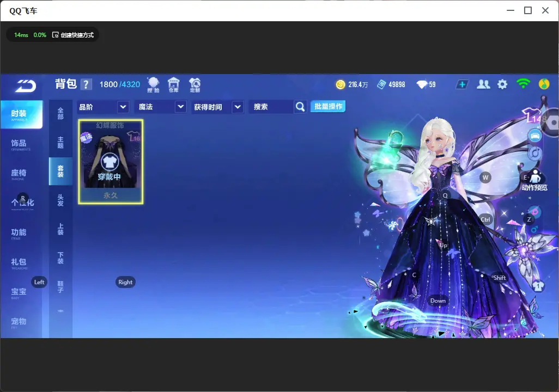Viewport: 559px width, 392px height.
Task: Click the 批量操作 batch operation button
Action: (328, 107)
